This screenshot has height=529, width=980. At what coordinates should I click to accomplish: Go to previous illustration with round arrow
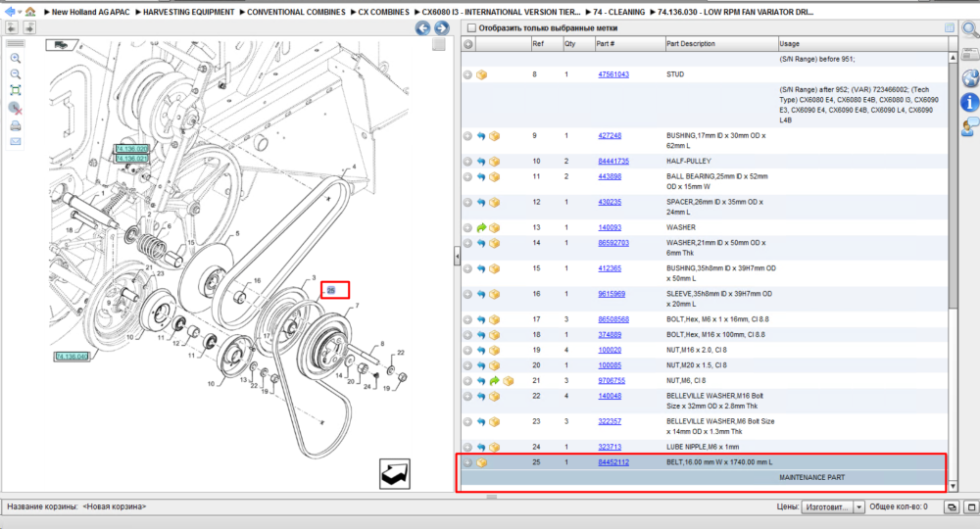point(423,28)
